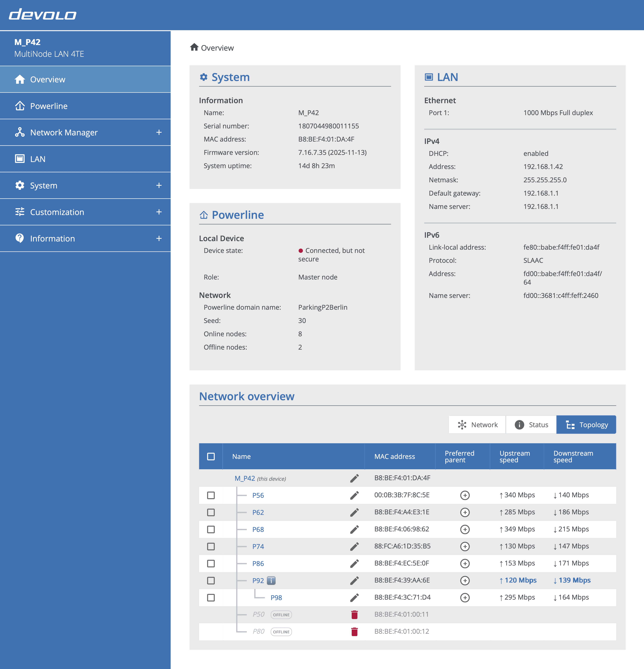Click the P50 OFFLINE badge
The width and height of the screenshot is (644, 669).
tap(281, 615)
